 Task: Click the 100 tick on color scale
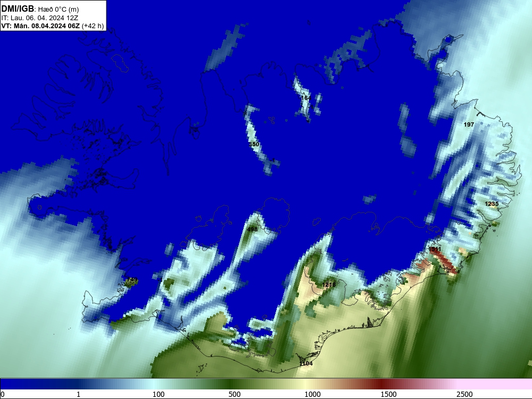pyautogui.click(x=159, y=394)
